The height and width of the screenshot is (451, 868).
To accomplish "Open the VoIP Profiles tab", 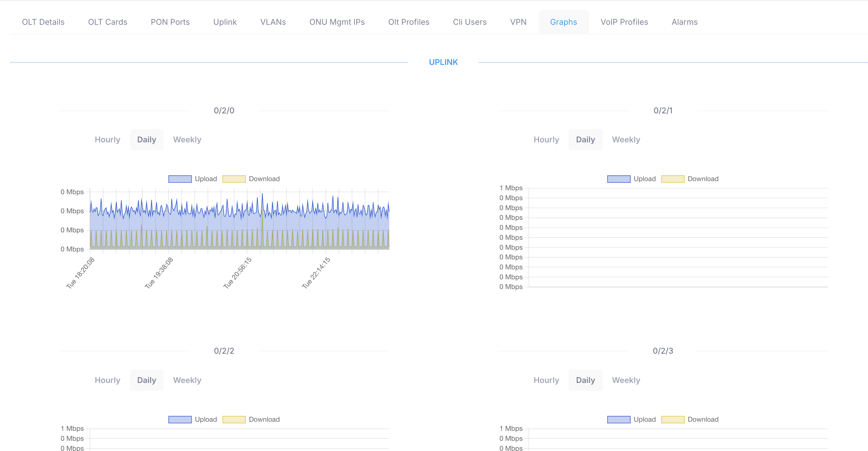I will [624, 22].
